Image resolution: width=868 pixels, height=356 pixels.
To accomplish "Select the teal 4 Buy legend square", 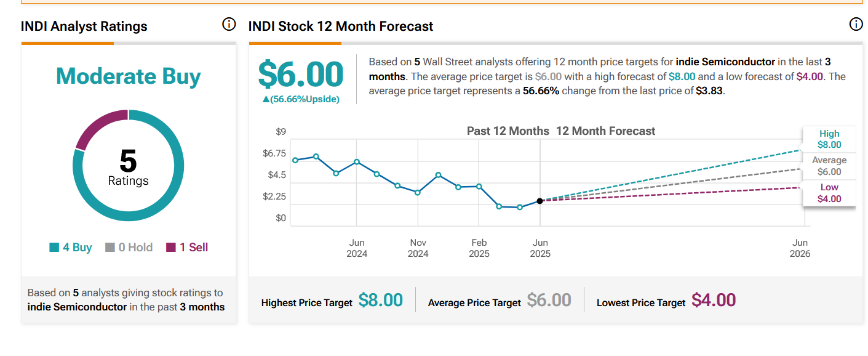I will tap(54, 248).
